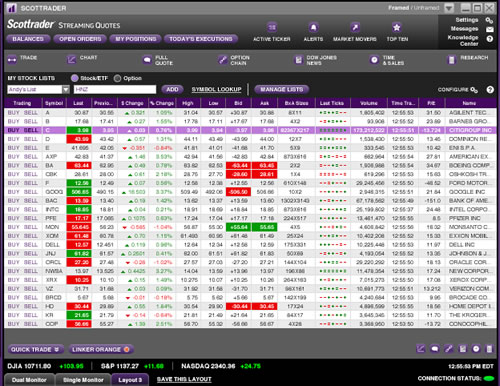Select the highlighted Citigroup row
500x386 pixels.
(250, 130)
